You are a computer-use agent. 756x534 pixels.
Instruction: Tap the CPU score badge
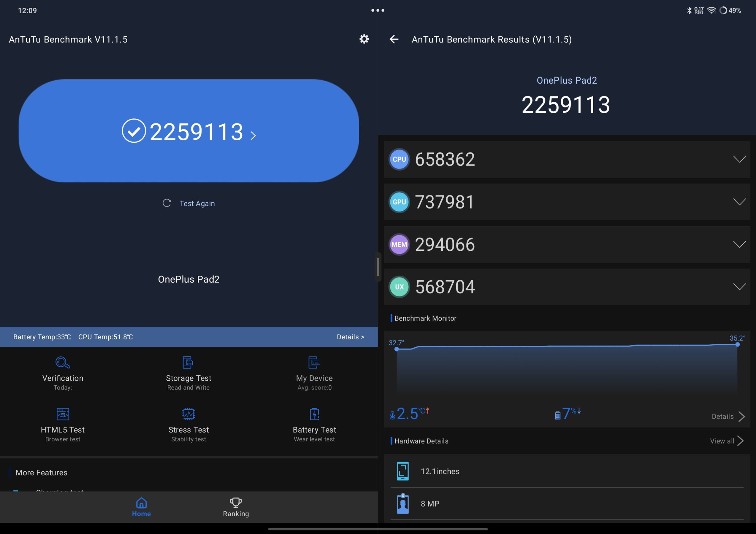(399, 159)
